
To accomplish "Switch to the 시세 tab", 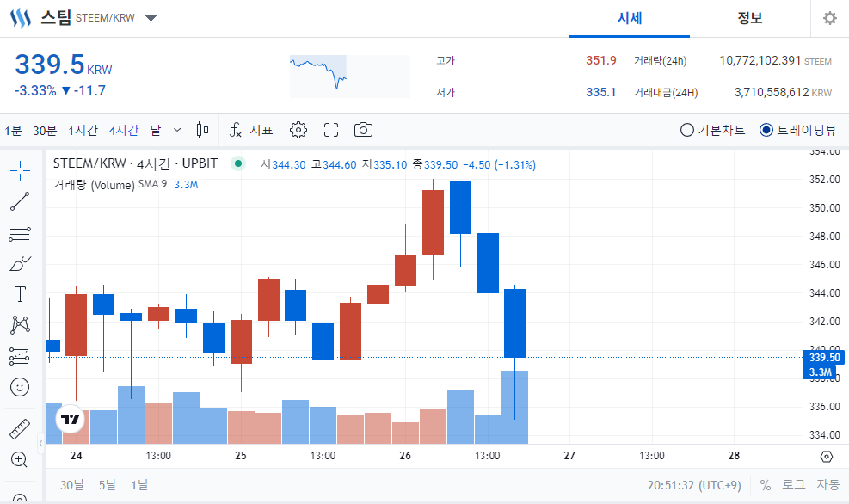I will point(629,18).
